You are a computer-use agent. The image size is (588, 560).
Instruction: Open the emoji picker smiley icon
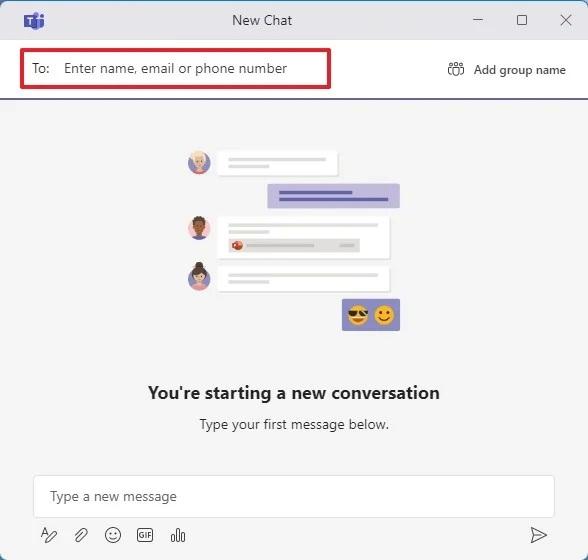(113, 535)
